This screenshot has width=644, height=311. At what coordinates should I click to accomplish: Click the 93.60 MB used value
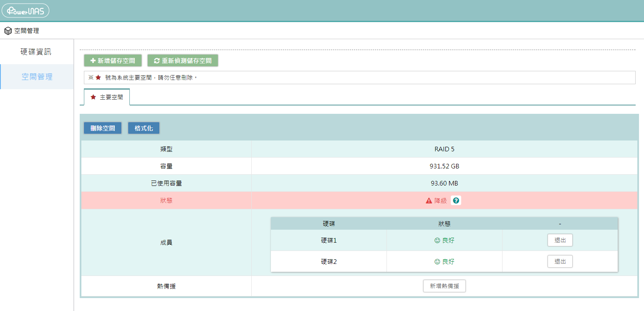444,183
